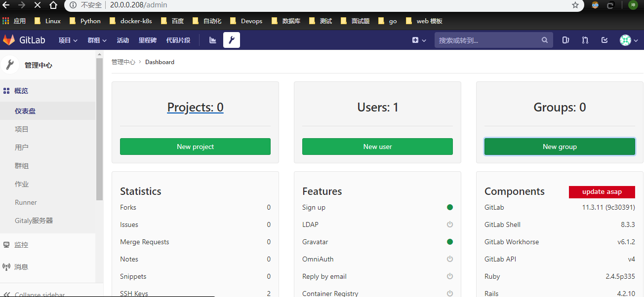Open the 代码片段 menu item
Image resolution: width=644 pixels, height=297 pixels.
point(178,40)
